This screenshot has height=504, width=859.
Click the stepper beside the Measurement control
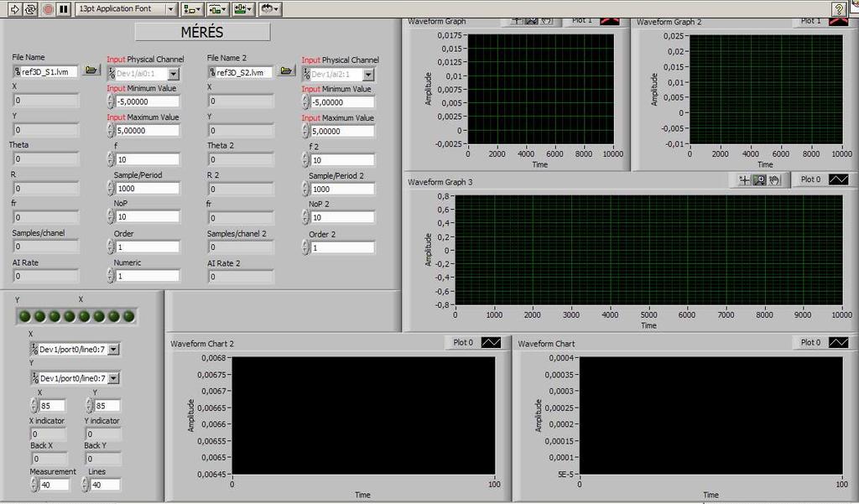click(x=34, y=485)
